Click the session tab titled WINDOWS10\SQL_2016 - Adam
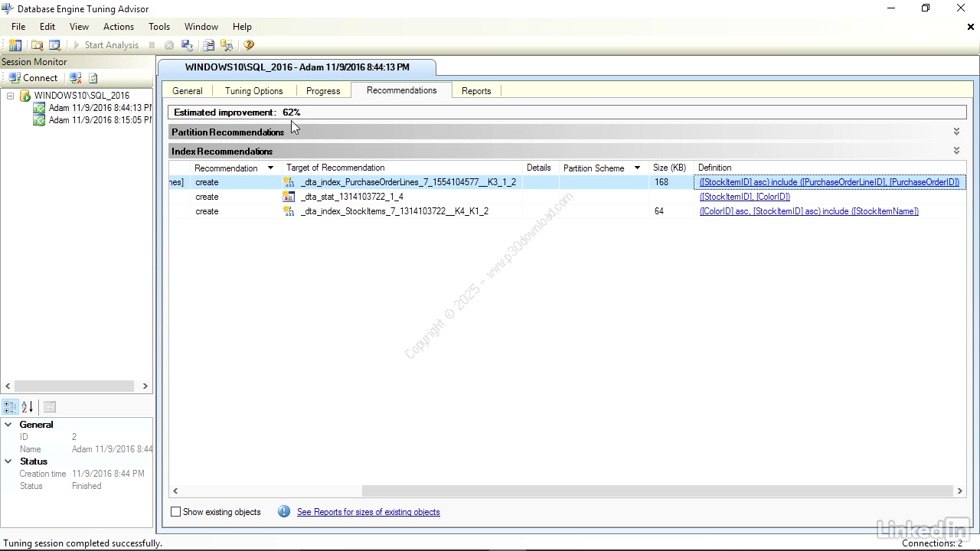 click(x=297, y=67)
